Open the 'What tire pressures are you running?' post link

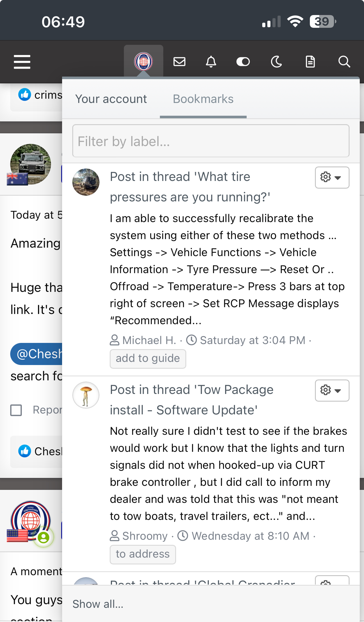pyautogui.click(x=190, y=187)
